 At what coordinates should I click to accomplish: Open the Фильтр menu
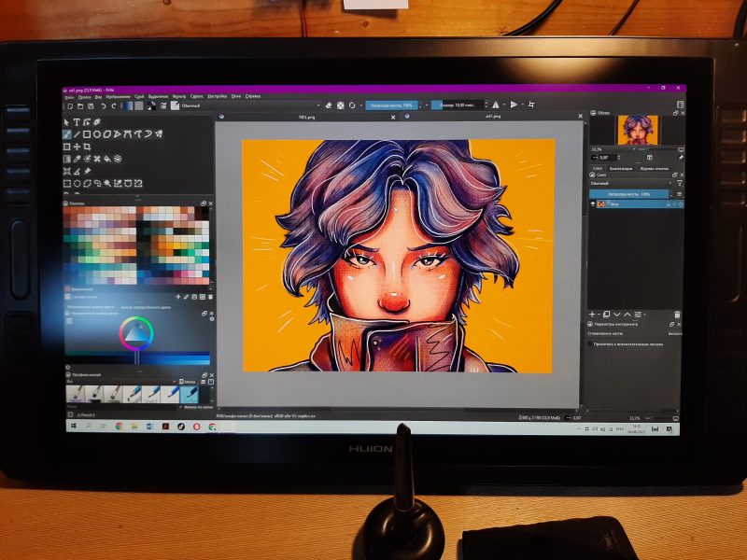point(179,97)
